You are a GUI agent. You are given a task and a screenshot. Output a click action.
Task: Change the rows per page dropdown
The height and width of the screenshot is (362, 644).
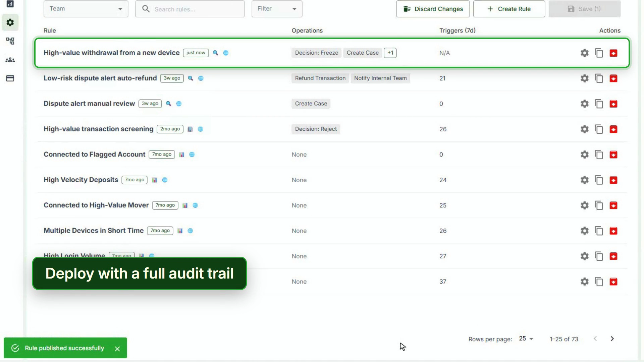[526, 339]
